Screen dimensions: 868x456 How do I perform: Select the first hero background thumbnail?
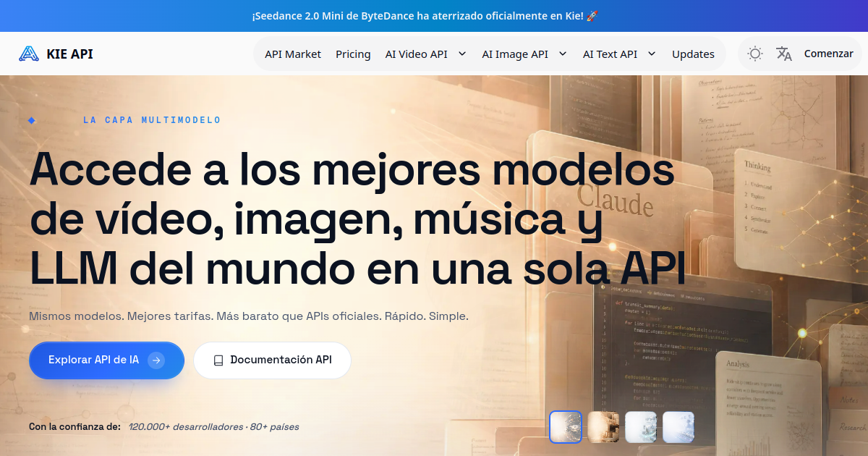coord(566,427)
